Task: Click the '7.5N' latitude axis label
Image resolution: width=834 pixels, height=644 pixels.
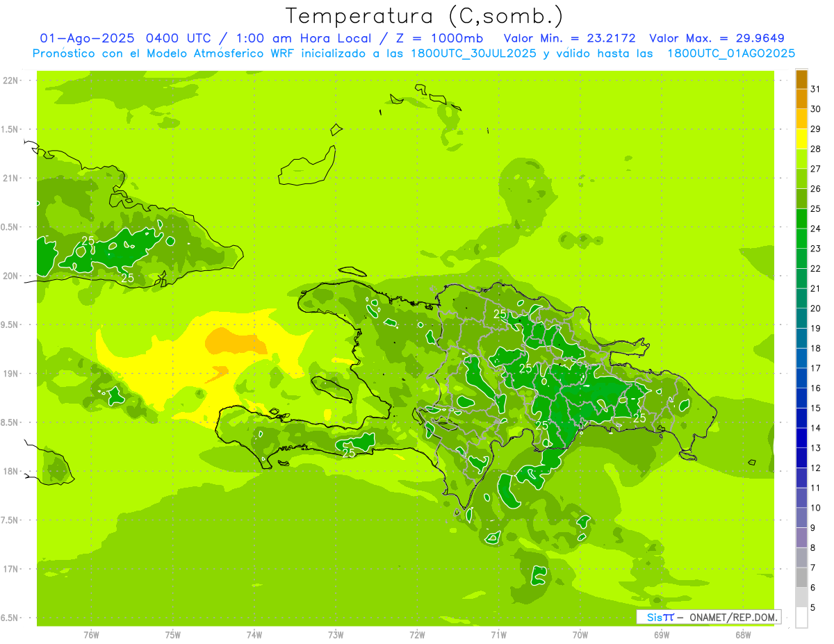Action: 9,520
